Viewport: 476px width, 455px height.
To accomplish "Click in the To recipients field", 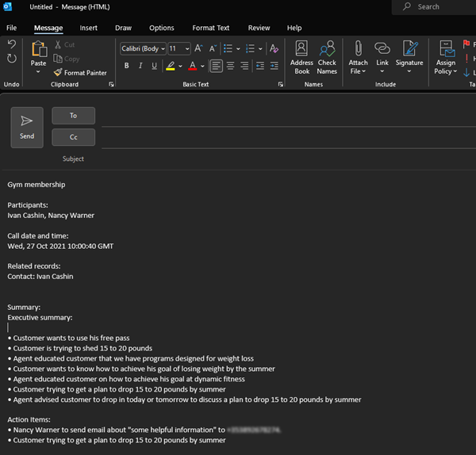I will [289, 117].
